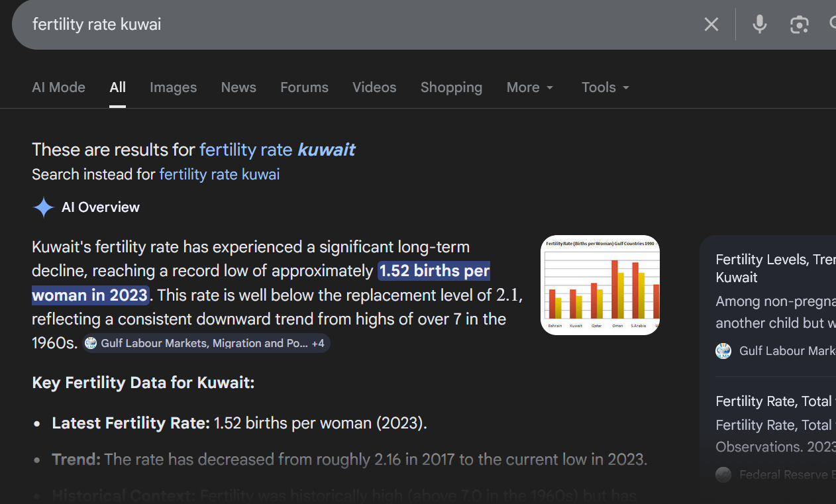Search instead for 'fertility rate kuwai'
The image size is (836, 504).
coord(219,174)
